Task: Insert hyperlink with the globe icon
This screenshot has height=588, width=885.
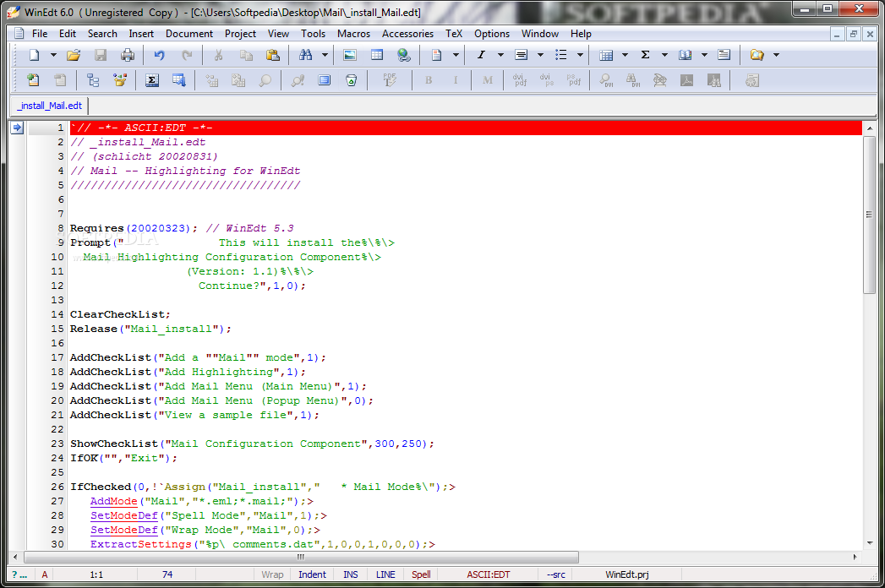Action: coord(403,55)
